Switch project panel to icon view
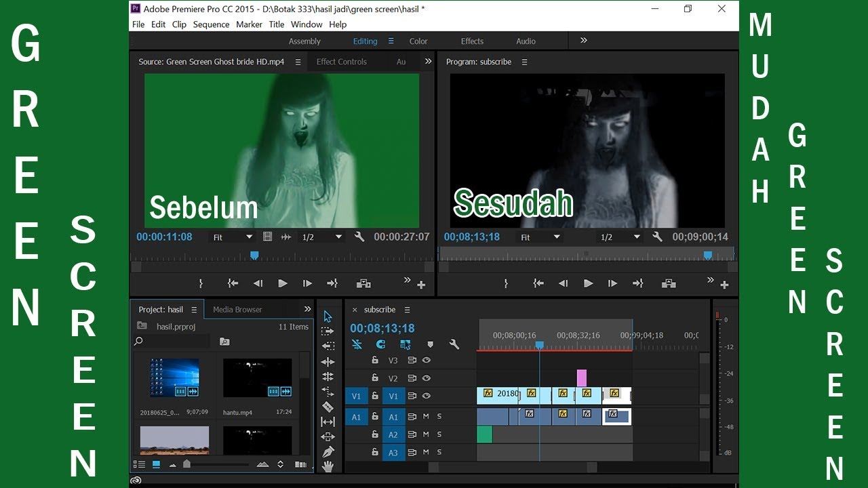The image size is (868, 488). 156,464
